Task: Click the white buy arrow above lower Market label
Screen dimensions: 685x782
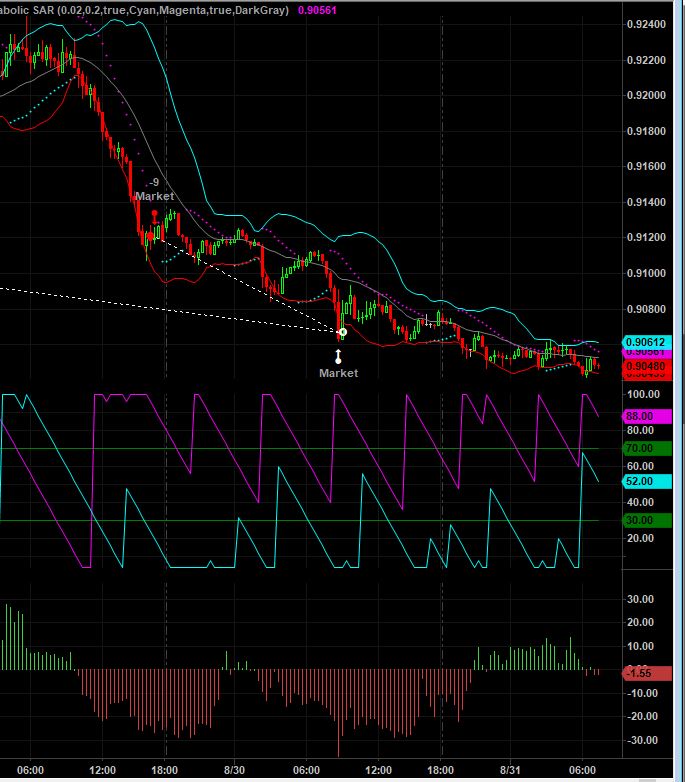Action: (x=338, y=353)
